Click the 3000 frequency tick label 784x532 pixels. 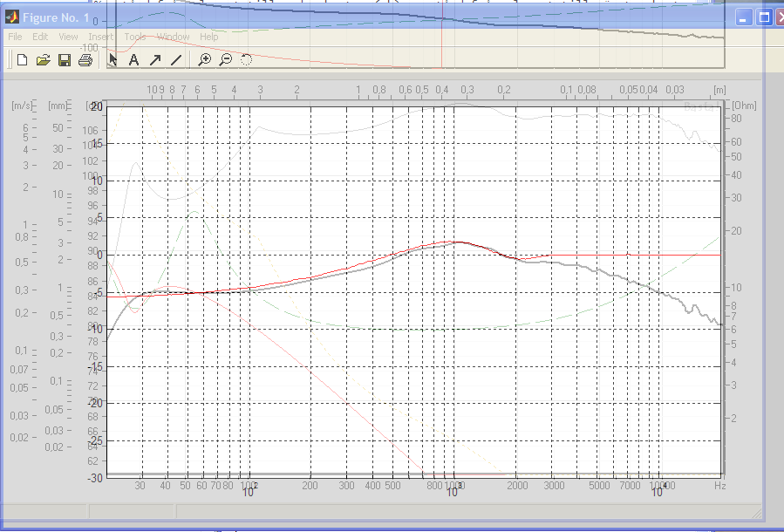554,486
